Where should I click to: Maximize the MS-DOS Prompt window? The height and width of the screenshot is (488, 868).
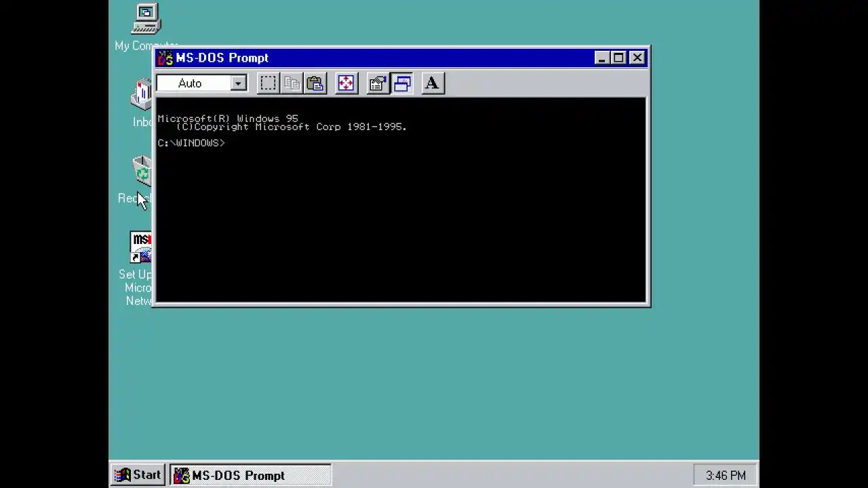[618, 58]
